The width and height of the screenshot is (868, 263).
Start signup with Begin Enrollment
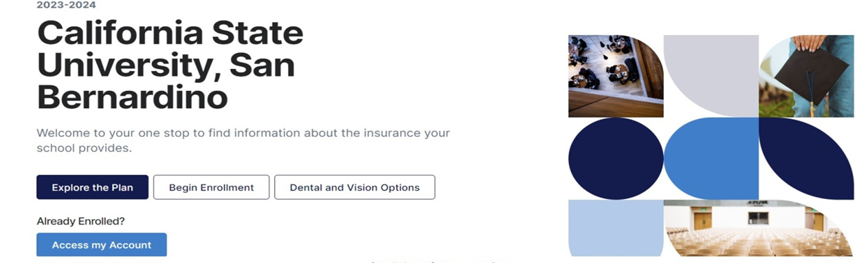(x=211, y=187)
